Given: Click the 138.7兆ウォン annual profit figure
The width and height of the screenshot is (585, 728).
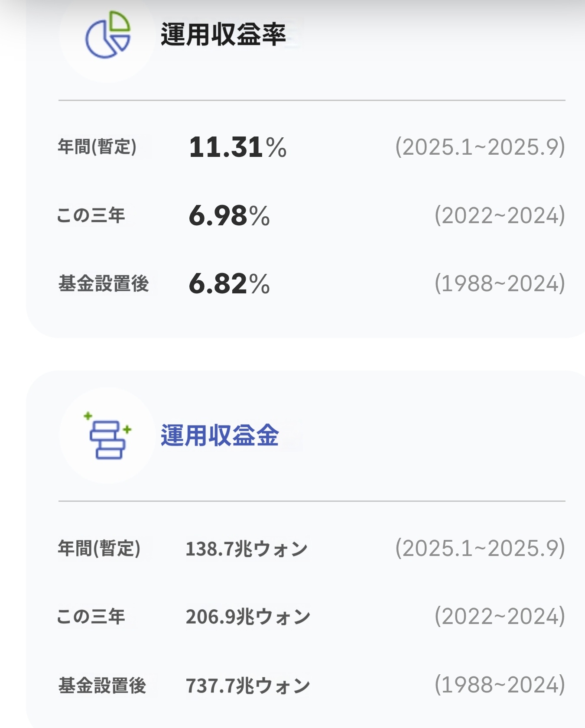Looking at the screenshot, I should tap(247, 549).
